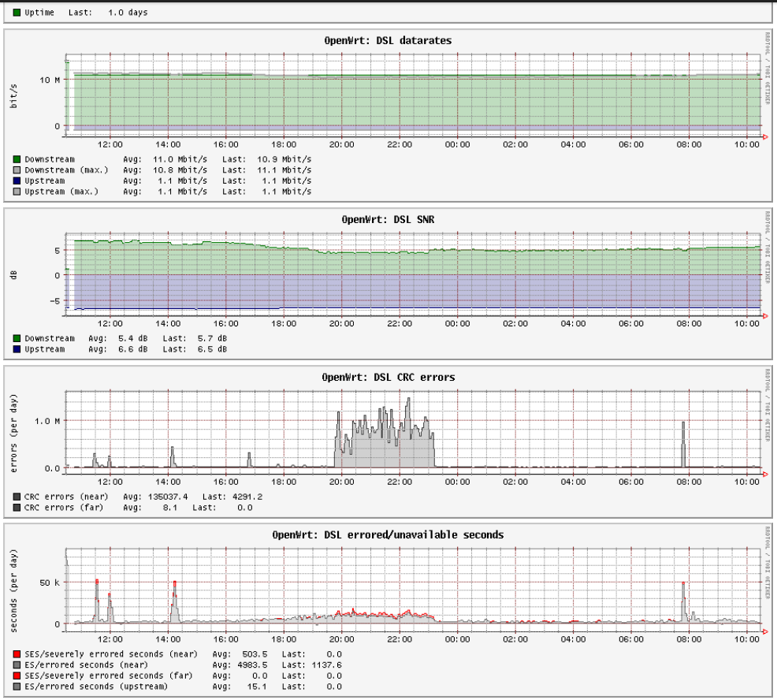This screenshot has height=700, width=777.
Task: Click the green Downstream swatch in DSL datarates legend
Action: pos(17,159)
